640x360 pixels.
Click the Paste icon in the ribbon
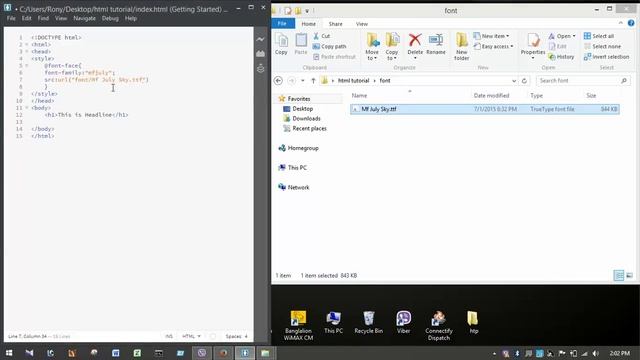(301, 44)
